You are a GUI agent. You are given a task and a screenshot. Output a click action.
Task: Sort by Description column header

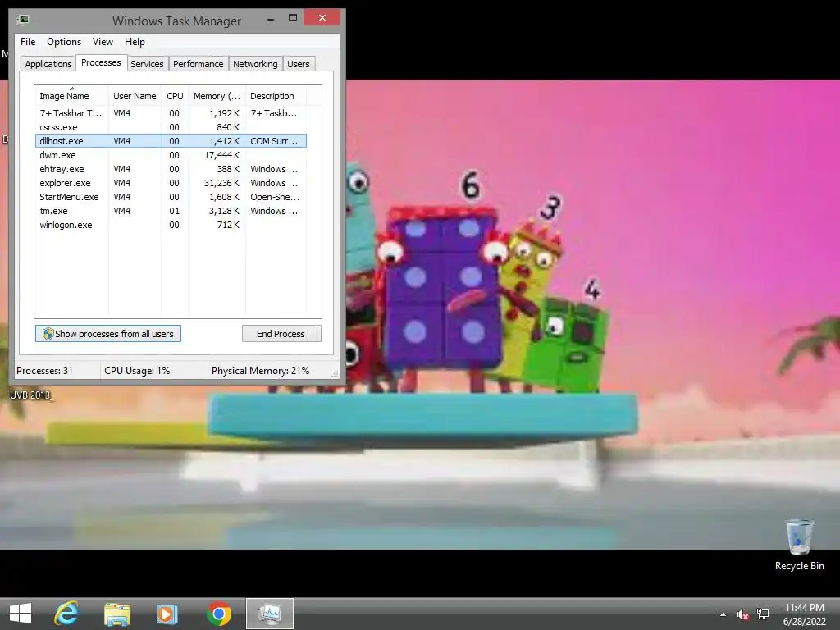point(276,96)
